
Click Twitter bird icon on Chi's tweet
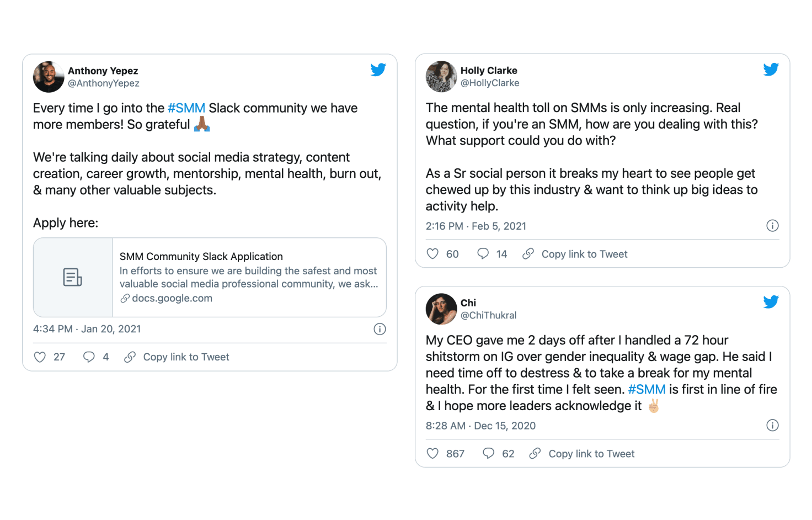[771, 302]
